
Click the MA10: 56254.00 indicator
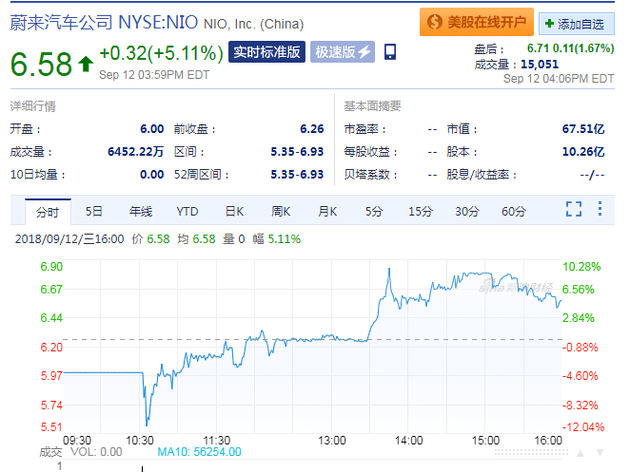[x=199, y=452]
